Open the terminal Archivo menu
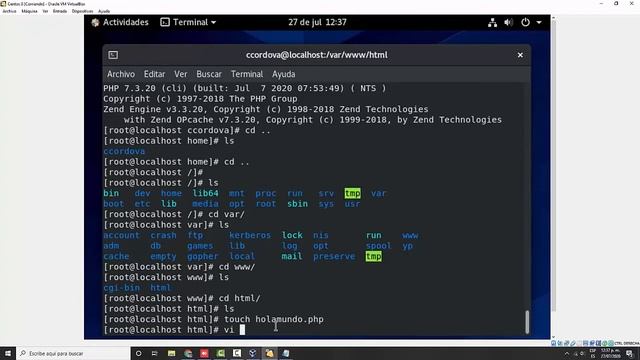640x360 pixels. point(121,74)
